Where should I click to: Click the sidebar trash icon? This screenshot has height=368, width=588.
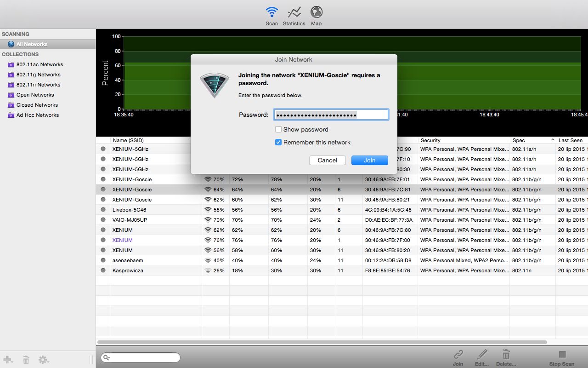[x=26, y=360]
